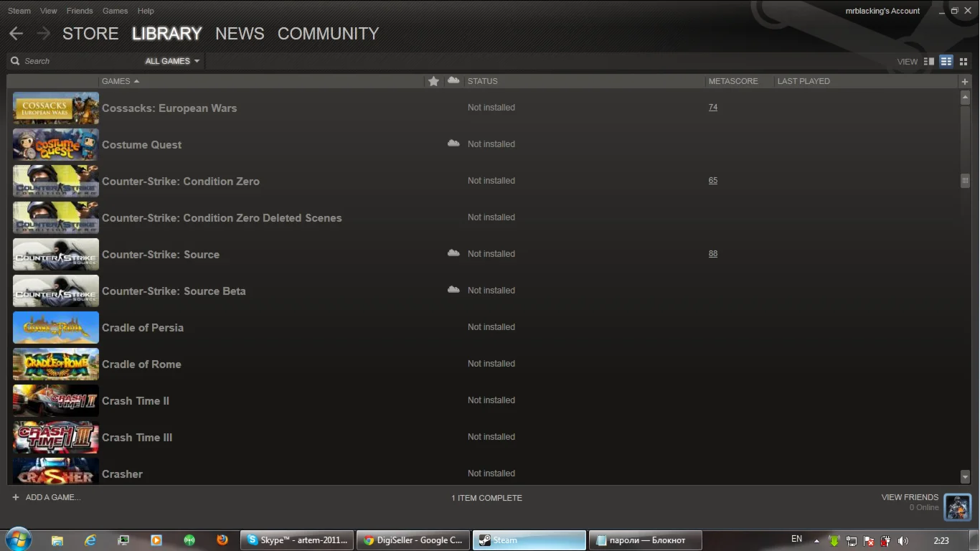Viewport: 980px width, 551px height.
Task: Switch to detail view mode icon
Action: click(929, 62)
